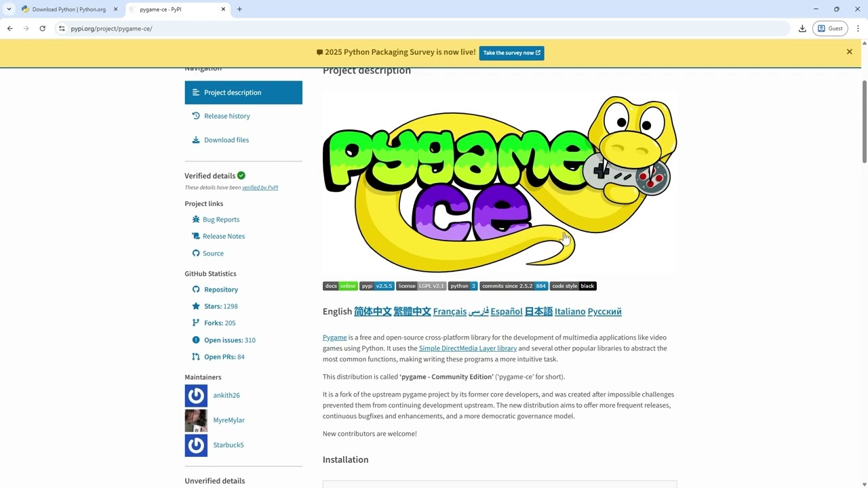Click the Starbuck5 maintainer avatar
The width and height of the screenshot is (868, 488).
pyautogui.click(x=196, y=445)
